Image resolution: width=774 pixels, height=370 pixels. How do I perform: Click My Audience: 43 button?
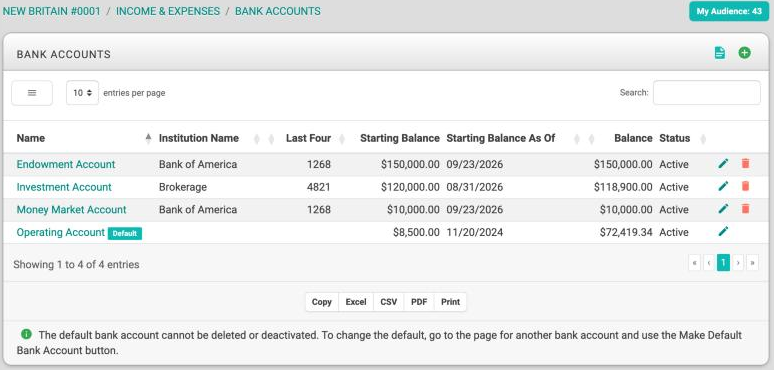pos(729,11)
